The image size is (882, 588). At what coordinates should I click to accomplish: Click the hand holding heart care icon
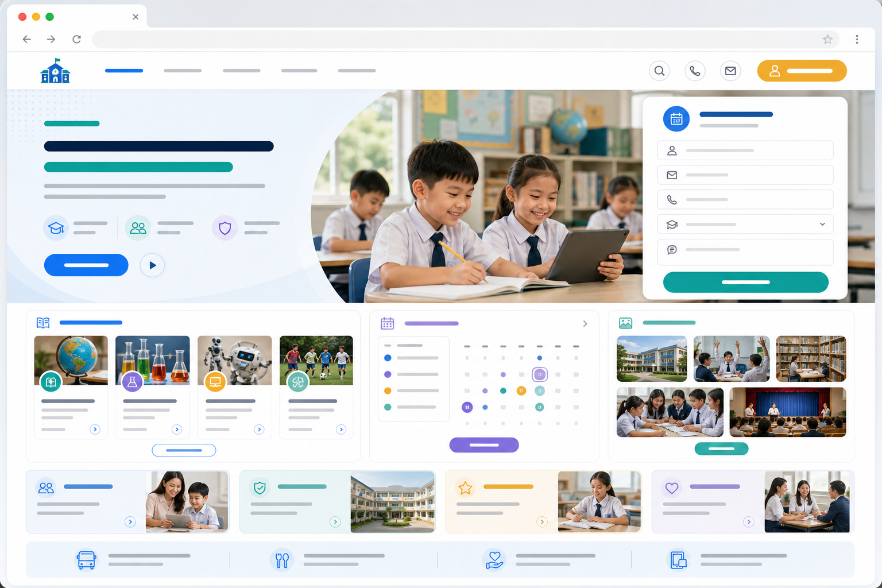[x=494, y=560]
